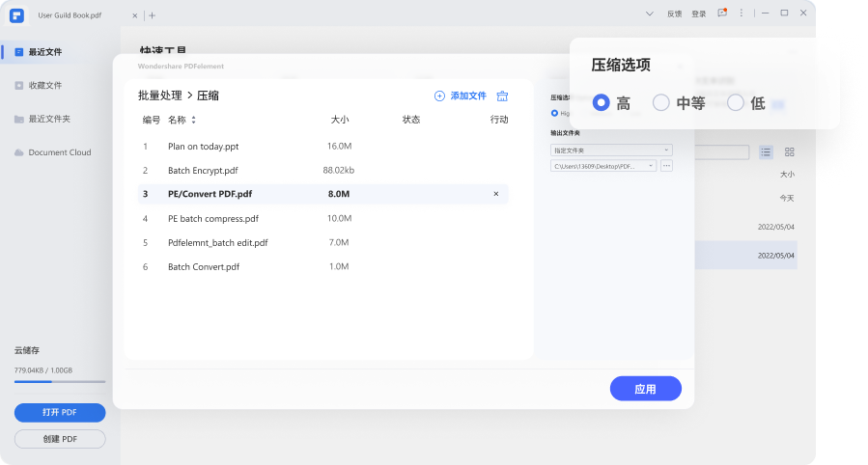
Task: Click the cloud storage usage bar
Action: click(x=60, y=381)
